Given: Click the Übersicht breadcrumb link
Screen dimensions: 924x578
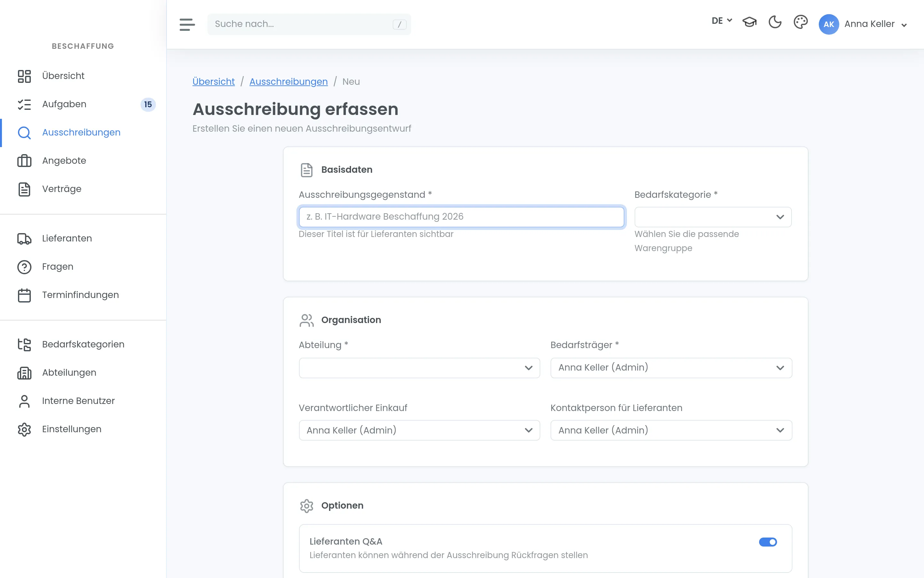Looking at the screenshot, I should [x=213, y=82].
